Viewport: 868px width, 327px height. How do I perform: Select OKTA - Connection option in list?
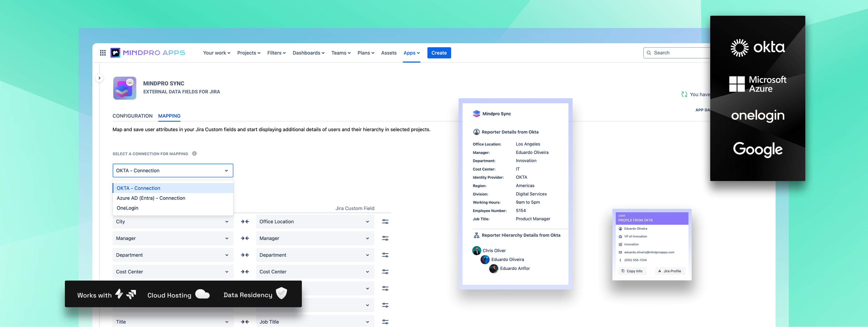pos(173,188)
